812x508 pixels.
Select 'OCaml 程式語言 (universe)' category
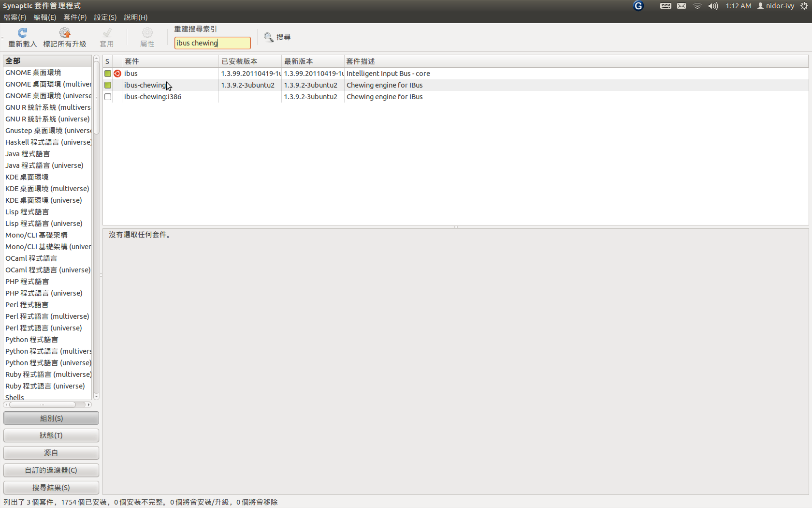[47, 270]
